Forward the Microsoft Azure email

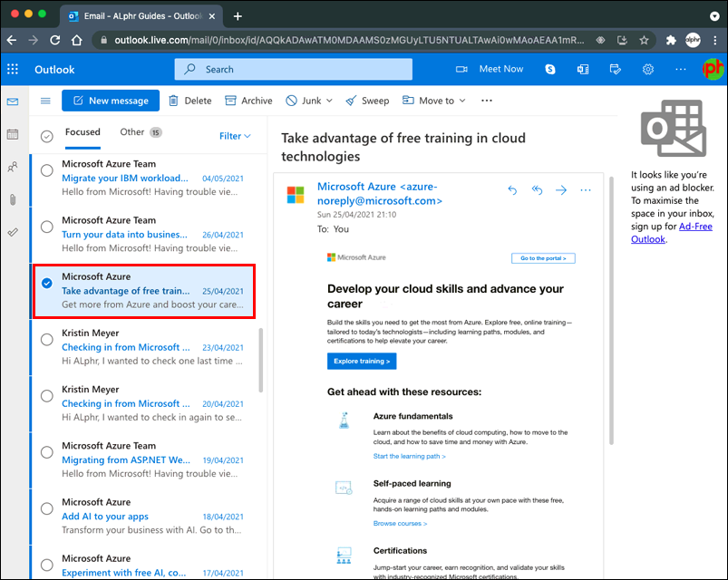[x=561, y=190]
